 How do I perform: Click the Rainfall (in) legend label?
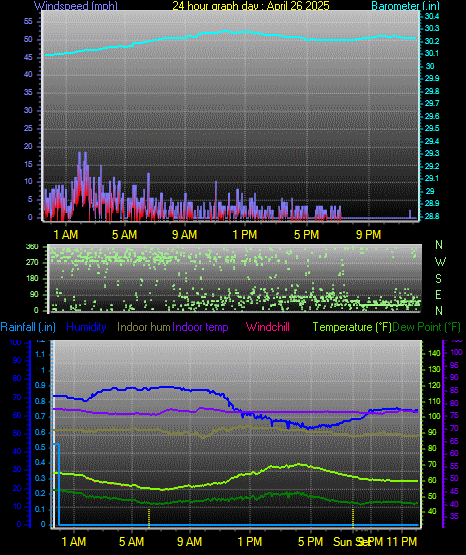pos(28,327)
